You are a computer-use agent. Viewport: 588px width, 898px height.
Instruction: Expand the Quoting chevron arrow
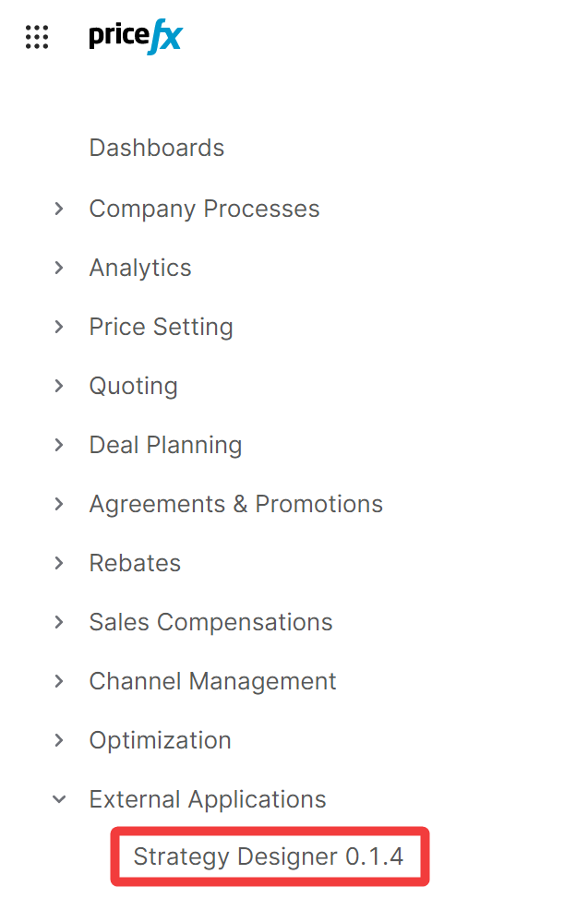coord(59,386)
